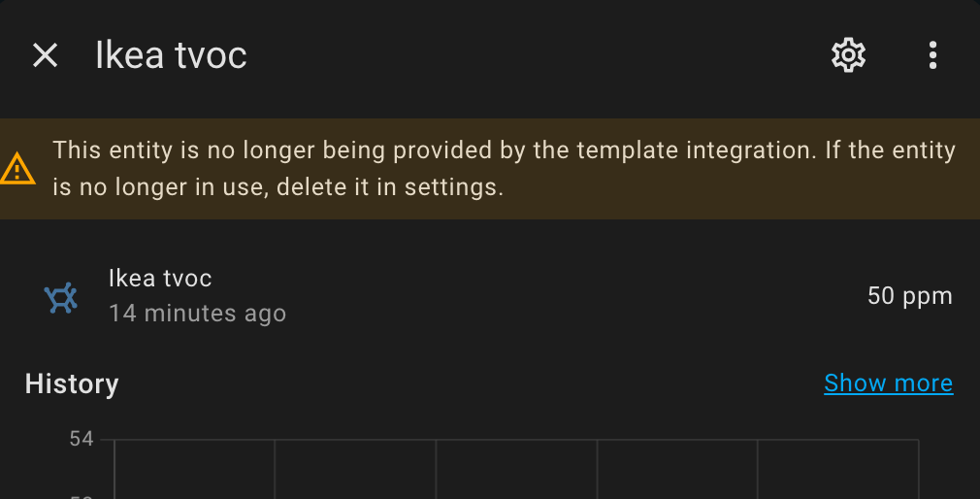Click the 50 ppm state value
The image size is (980, 499).
coord(910,296)
